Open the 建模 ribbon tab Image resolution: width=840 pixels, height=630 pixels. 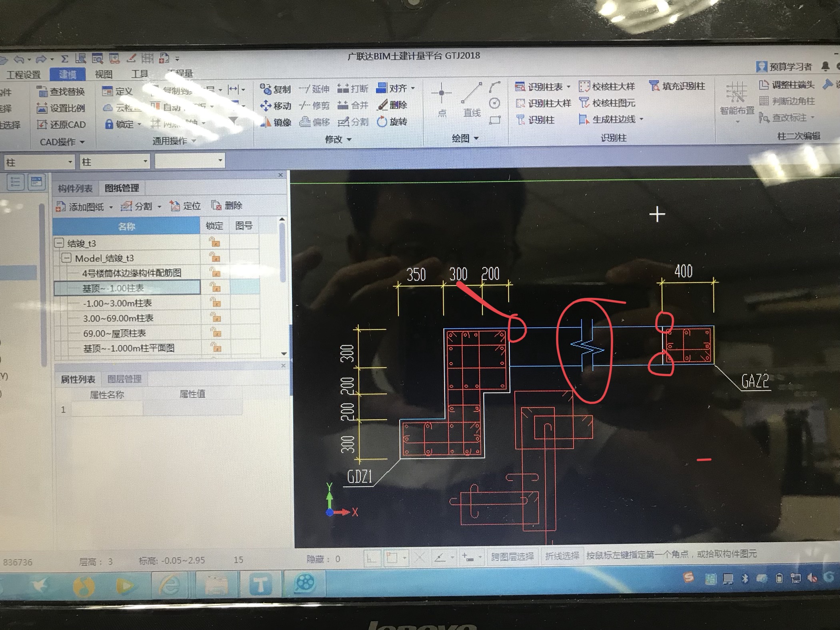[x=68, y=74]
